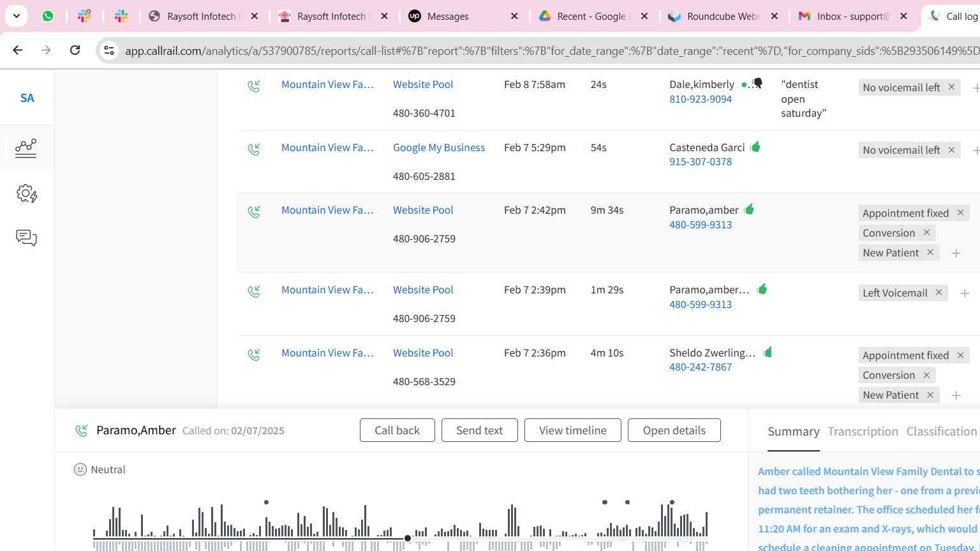Remove Appointment fixed tag on Paramo,amber call
Viewport: 980px width, 551px height.
coord(960,212)
